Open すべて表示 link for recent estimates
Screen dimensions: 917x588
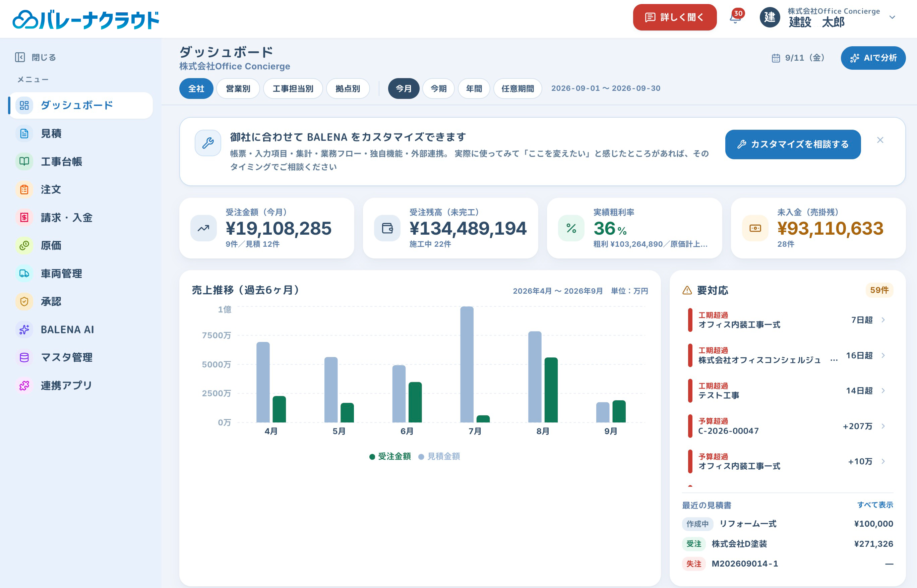875,505
